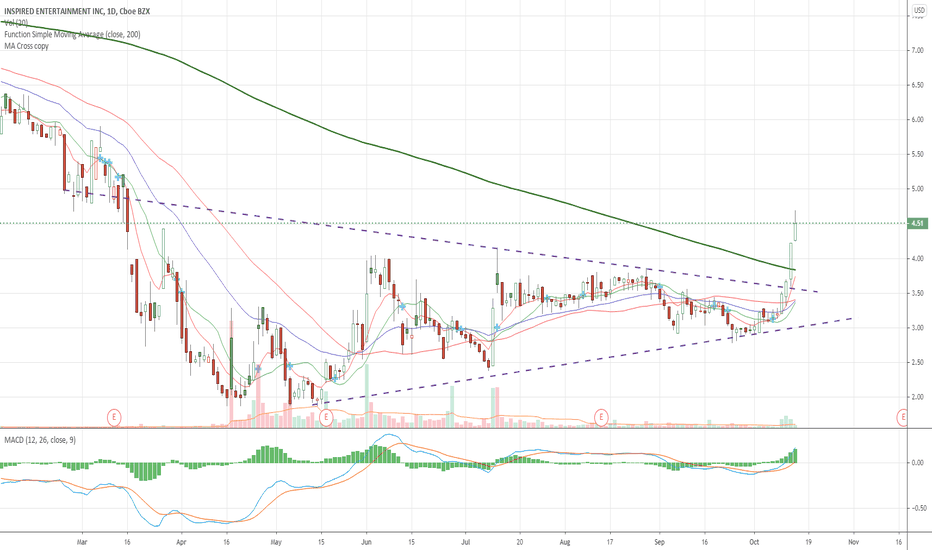Click the 3.00 price axis label
The height and width of the screenshot is (550, 932).
pyautogui.click(x=917, y=328)
